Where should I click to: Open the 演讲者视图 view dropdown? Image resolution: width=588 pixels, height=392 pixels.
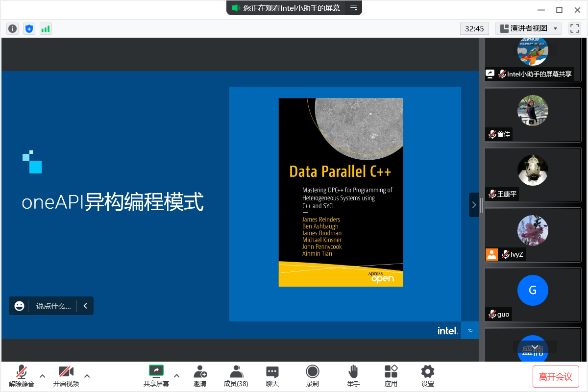click(x=528, y=28)
